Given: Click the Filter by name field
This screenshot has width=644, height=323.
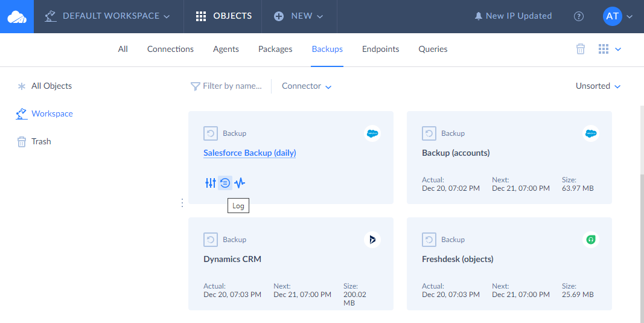Looking at the screenshot, I should (232, 86).
